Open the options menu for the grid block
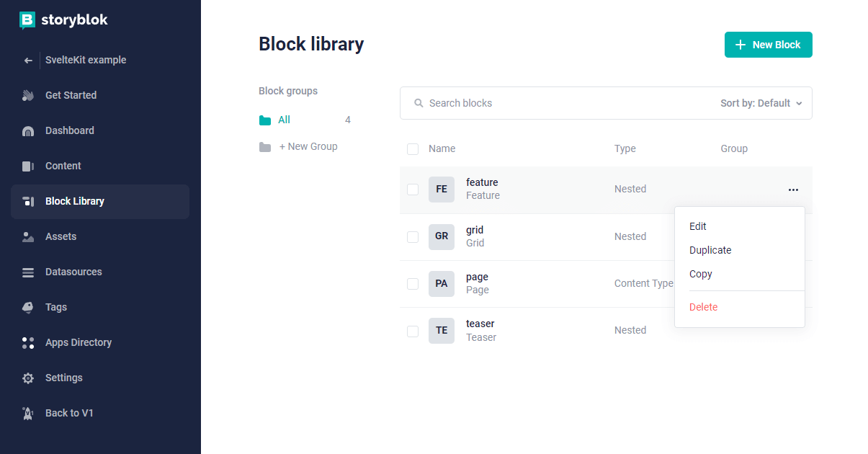 [793, 236]
